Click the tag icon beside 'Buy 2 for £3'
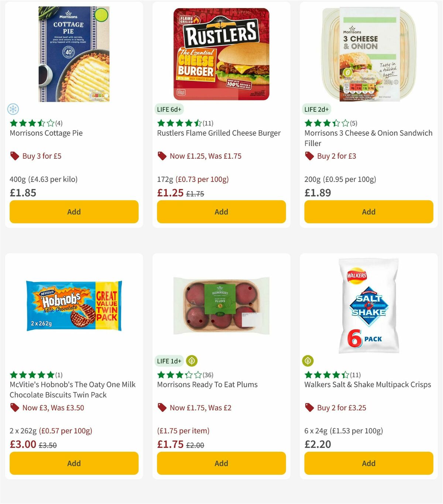443x504 pixels. click(309, 156)
